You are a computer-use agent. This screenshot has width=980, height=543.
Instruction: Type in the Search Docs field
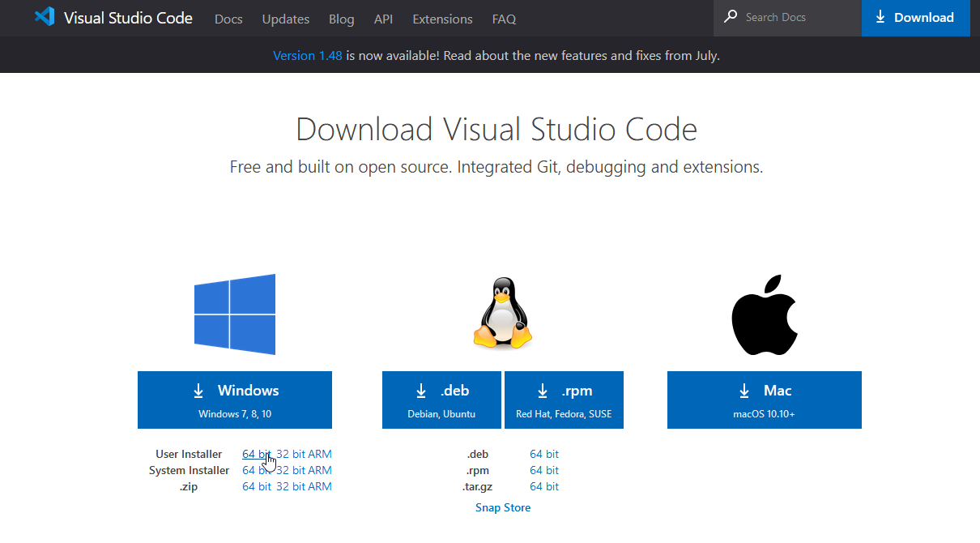point(798,17)
